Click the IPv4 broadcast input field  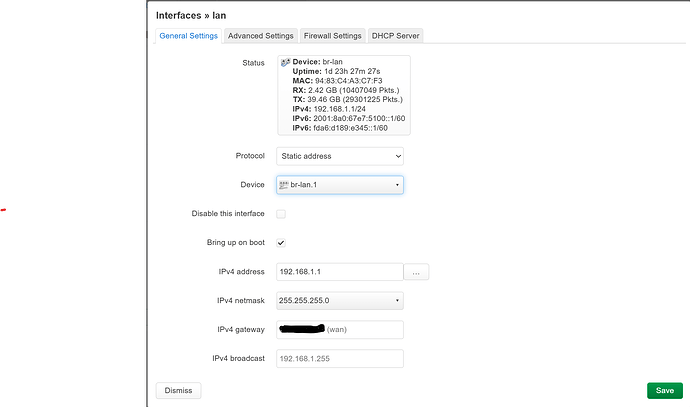point(340,358)
